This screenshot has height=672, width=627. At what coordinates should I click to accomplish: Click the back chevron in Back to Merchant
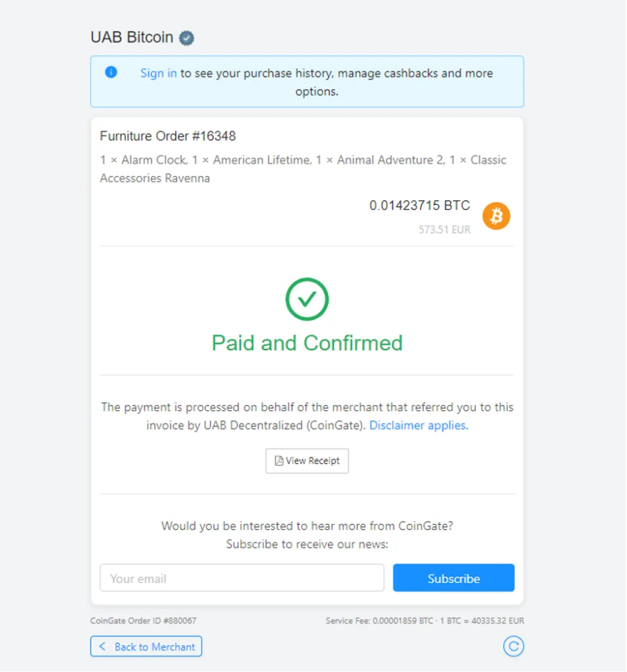(x=102, y=646)
